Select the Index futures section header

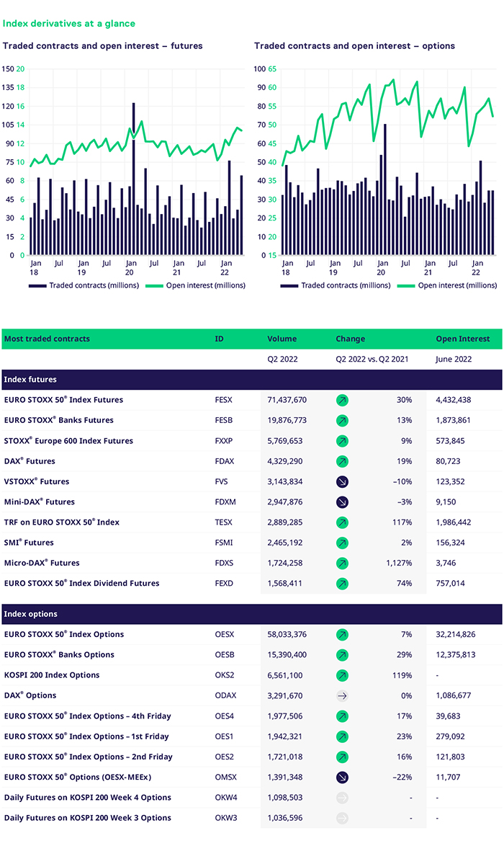click(x=251, y=379)
